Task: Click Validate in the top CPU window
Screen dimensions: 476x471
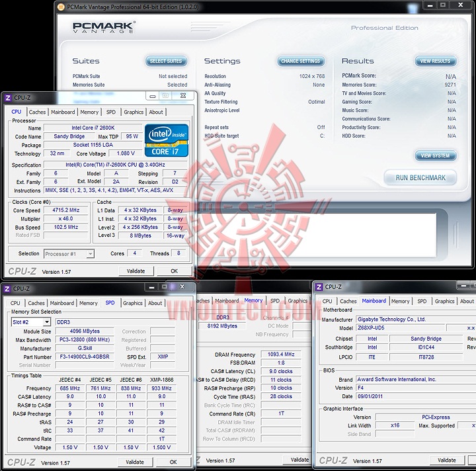Action: coord(136,271)
